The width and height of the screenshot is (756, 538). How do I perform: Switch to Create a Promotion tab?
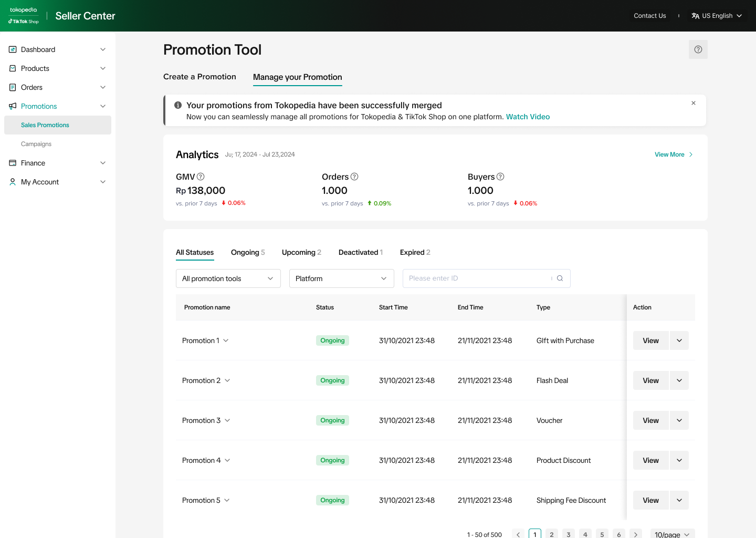coord(199,77)
